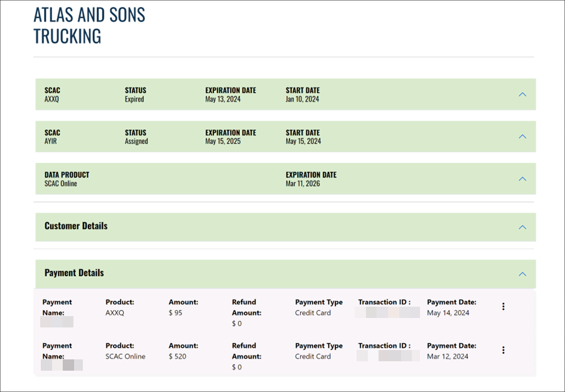The height and width of the screenshot is (392, 565).
Task: Open options menu for AXXQ payment
Action: 503,307
